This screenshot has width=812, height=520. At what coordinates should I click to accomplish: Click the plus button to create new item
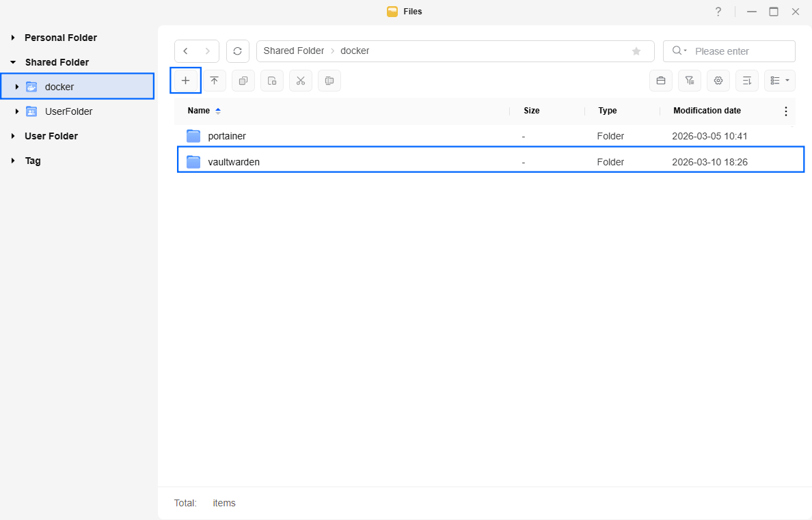[185, 81]
